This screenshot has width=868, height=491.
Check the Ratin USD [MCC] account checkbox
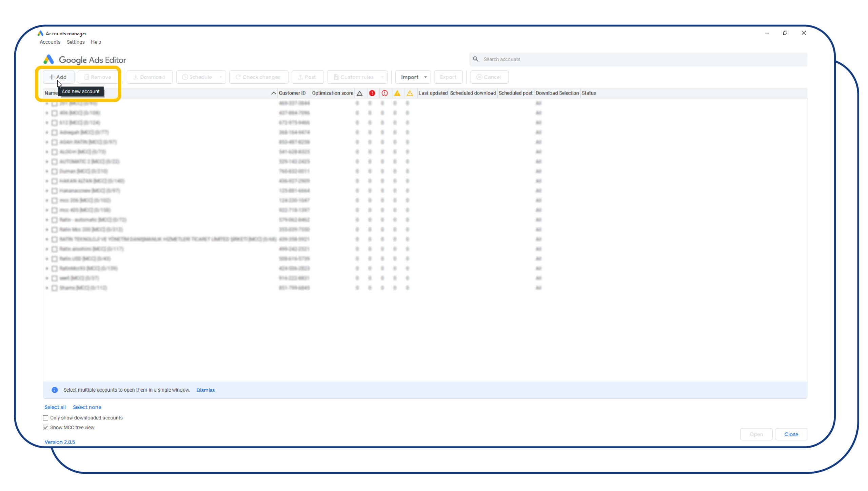point(54,259)
